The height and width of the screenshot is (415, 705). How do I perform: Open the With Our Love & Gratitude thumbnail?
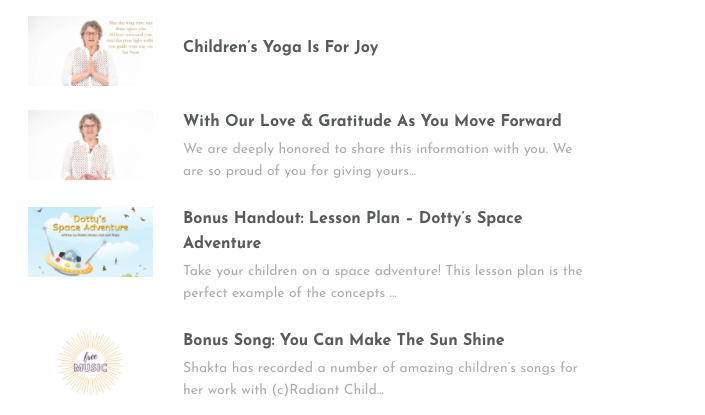click(x=90, y=145)
